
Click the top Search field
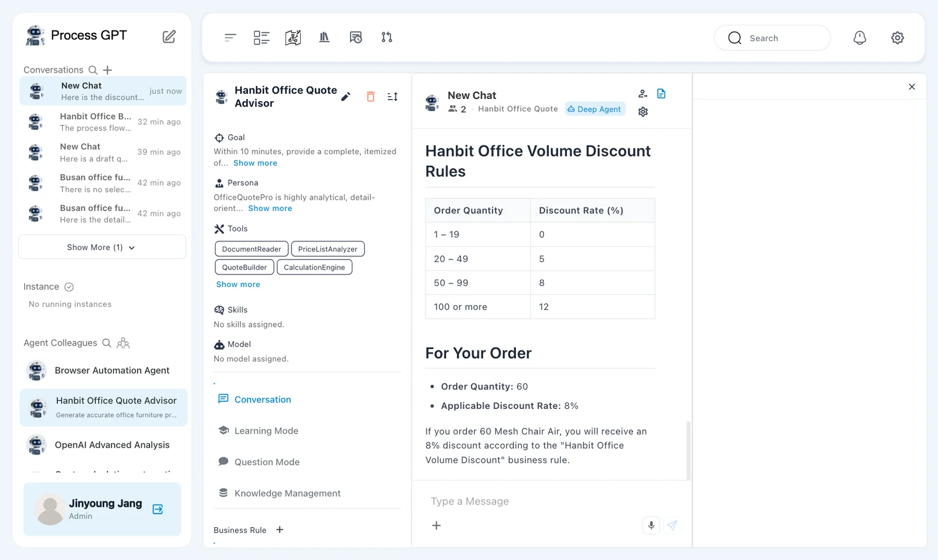tap(772, 38)
